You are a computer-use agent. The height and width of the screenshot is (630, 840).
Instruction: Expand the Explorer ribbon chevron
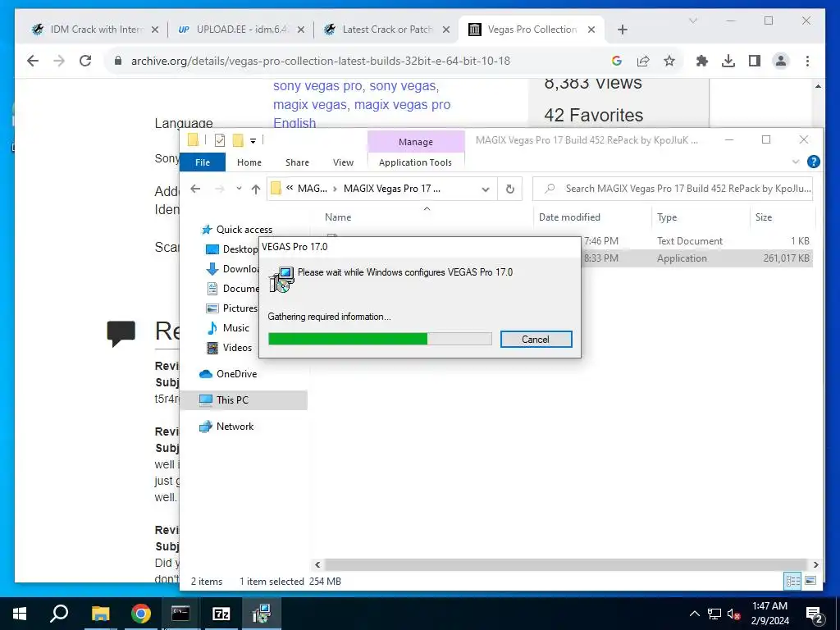(x=796, y=162)
